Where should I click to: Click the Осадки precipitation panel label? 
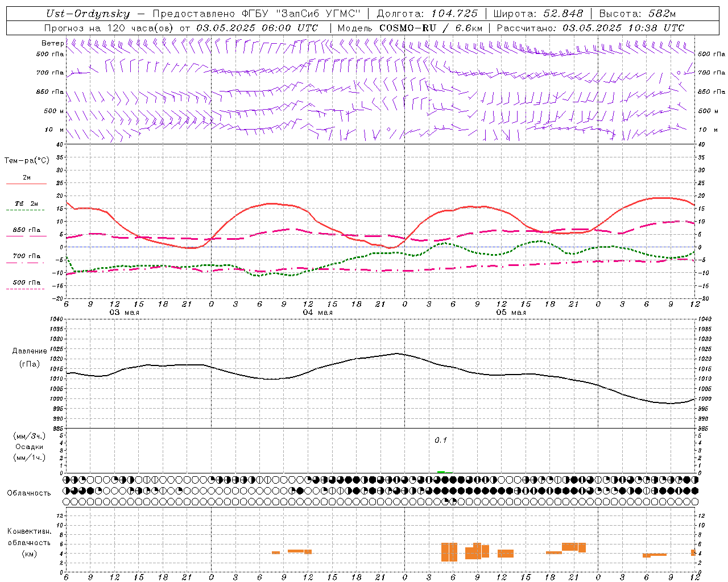[29, 447]
